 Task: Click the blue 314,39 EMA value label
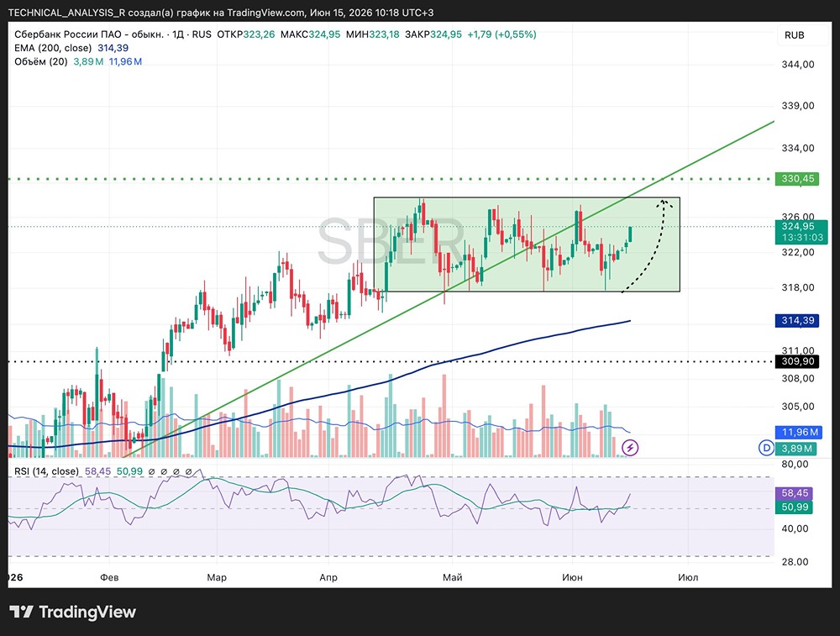point(797,320)
